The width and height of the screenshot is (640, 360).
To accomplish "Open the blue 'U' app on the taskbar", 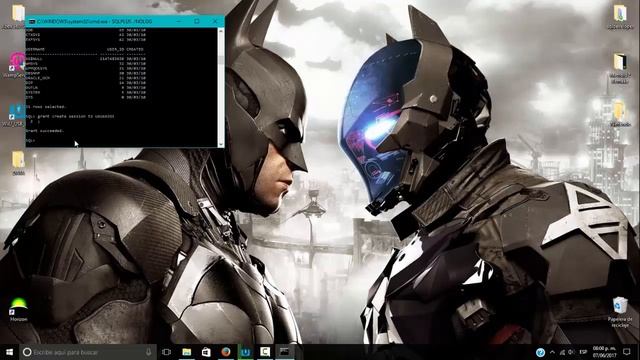I will click(245, 352).
